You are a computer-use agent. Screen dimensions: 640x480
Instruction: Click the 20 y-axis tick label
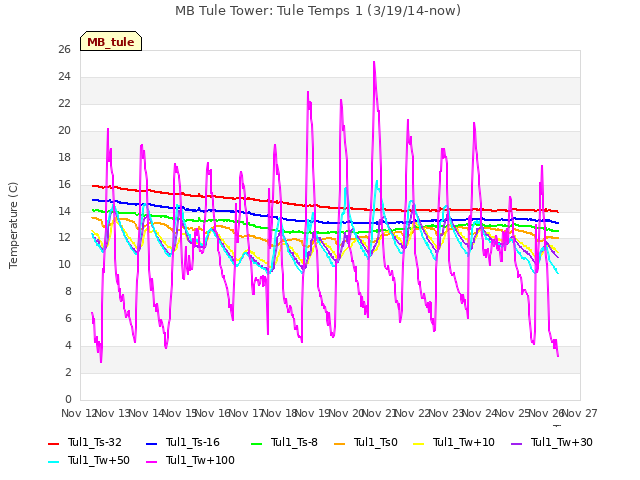click(64, 131)
